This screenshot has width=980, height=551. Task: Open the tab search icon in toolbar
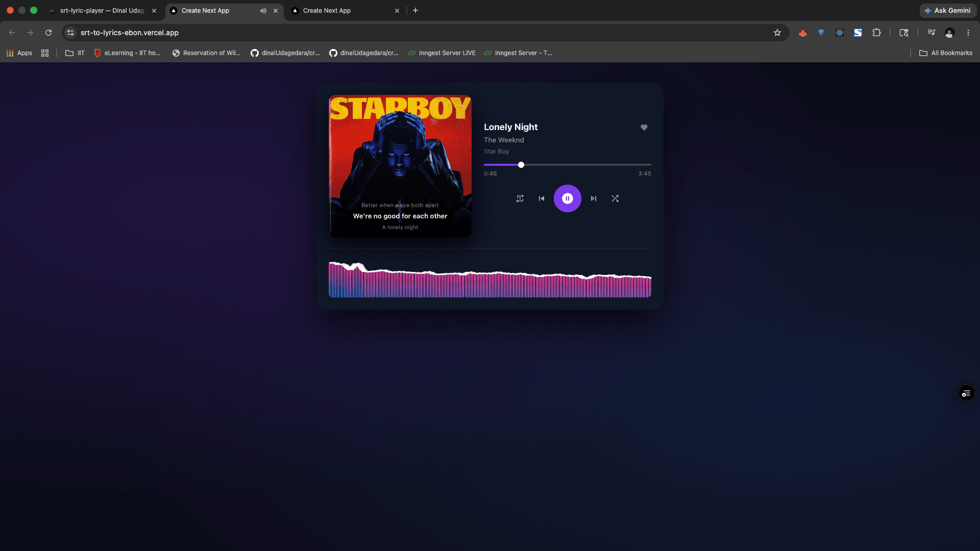pyautogui.click(x=904, y=33)
